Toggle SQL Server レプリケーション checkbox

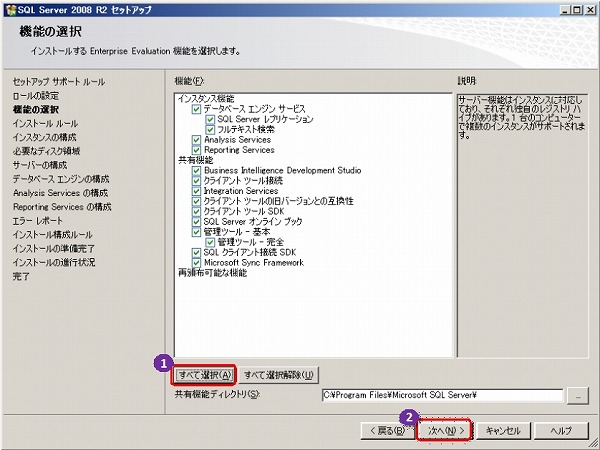coord(210,120)
